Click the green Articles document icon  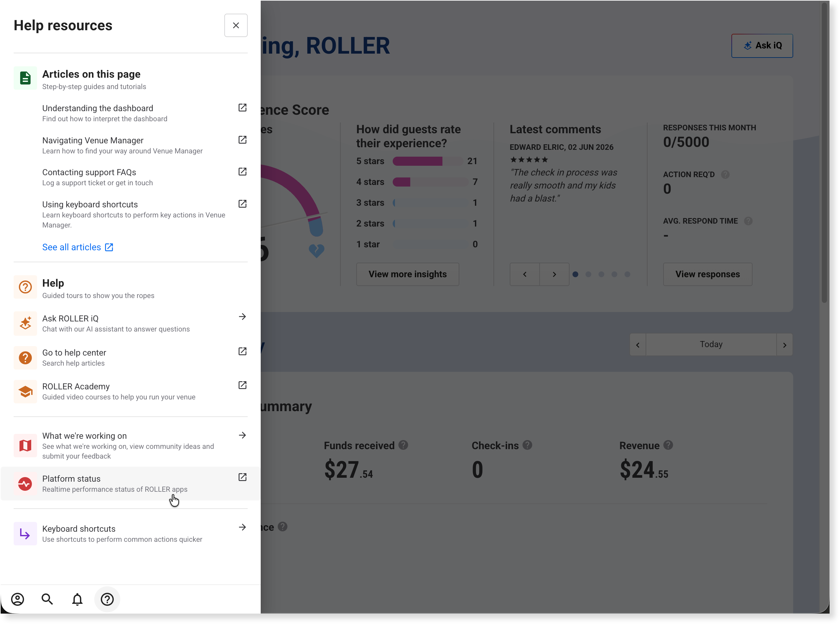pos(25,78)
